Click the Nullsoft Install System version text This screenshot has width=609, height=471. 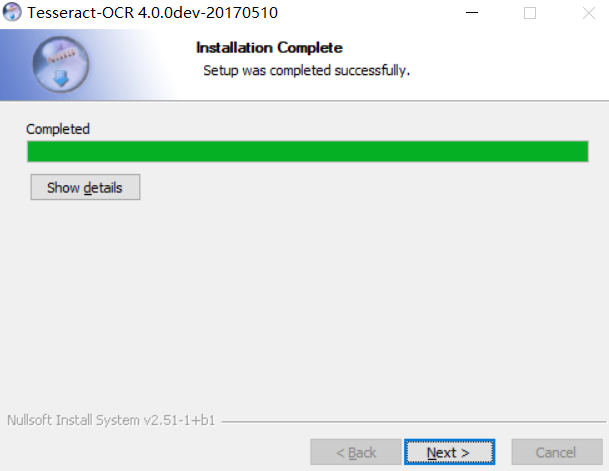point(111,420)
